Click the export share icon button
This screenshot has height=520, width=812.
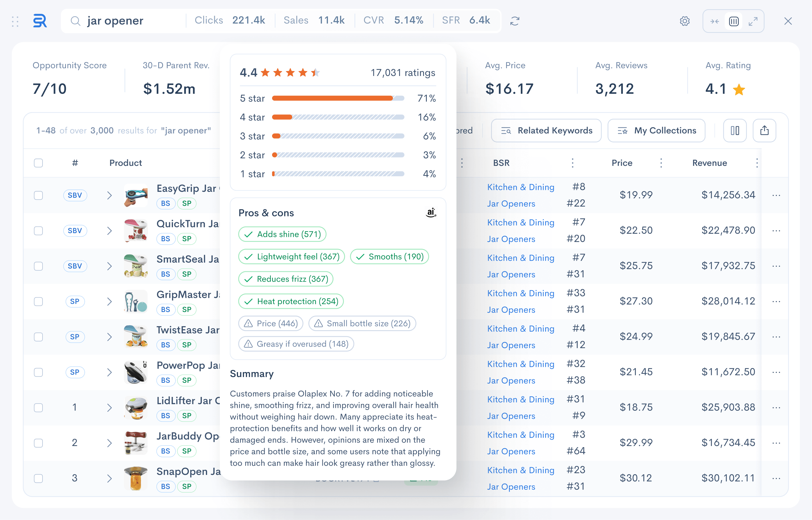point(764,130)
